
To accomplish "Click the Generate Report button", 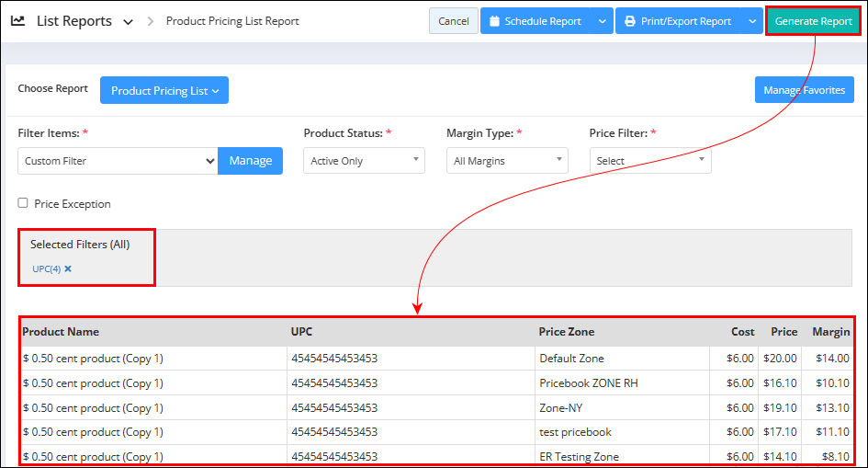I will (x=813, y=21).
